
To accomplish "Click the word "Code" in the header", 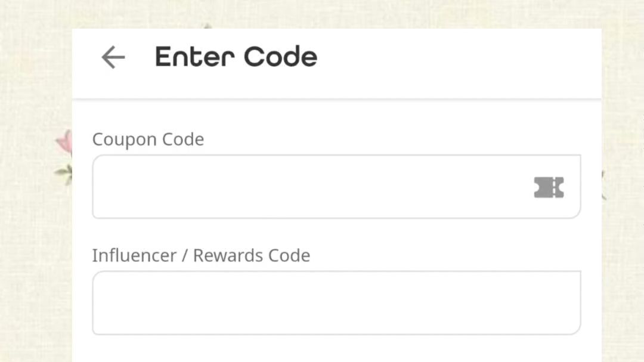I will [280, 57].
